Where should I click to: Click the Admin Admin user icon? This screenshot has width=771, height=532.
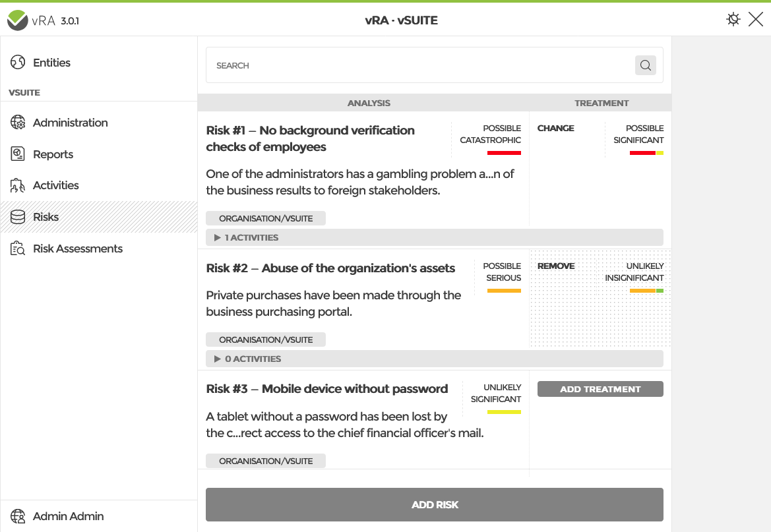[18, 516]
